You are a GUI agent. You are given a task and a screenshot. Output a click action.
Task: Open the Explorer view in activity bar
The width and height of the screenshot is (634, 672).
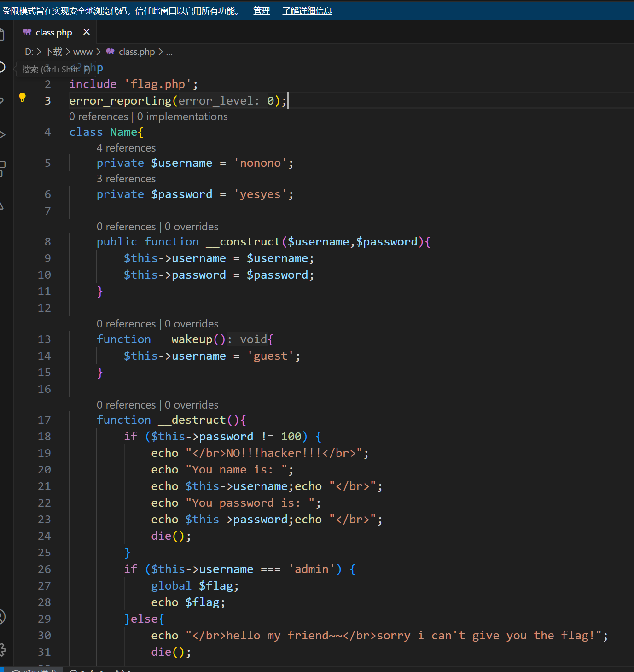[2, 35]
